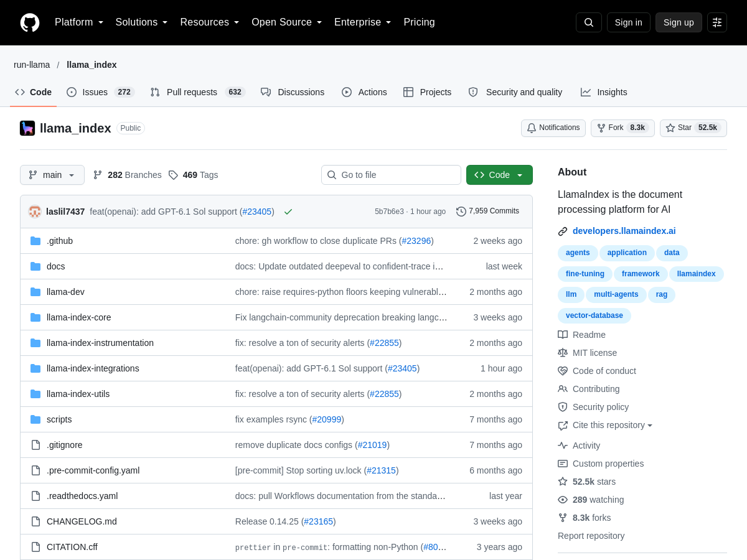Click the Activity pulse icon
The image size is (747, 560).
click(563, 446)
